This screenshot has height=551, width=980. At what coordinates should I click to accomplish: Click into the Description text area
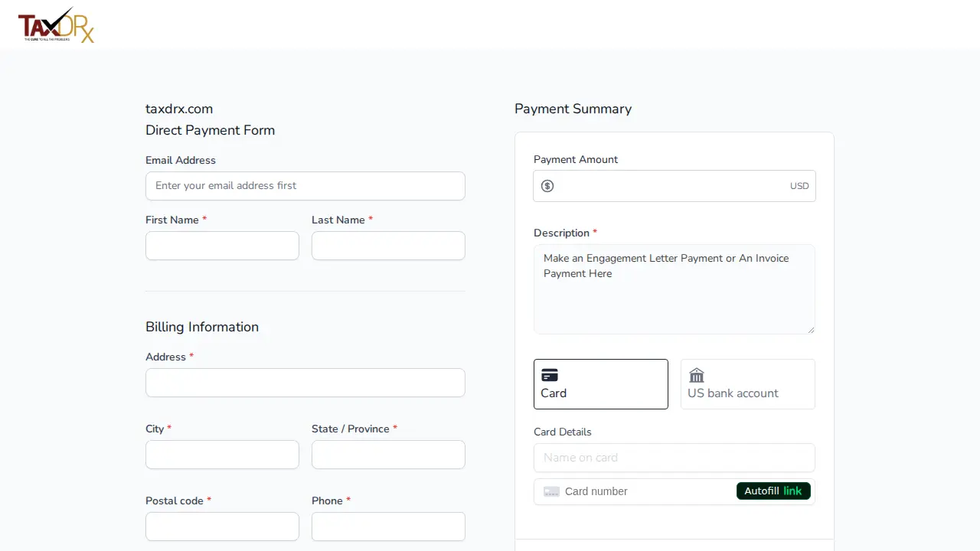pos(675,289)
